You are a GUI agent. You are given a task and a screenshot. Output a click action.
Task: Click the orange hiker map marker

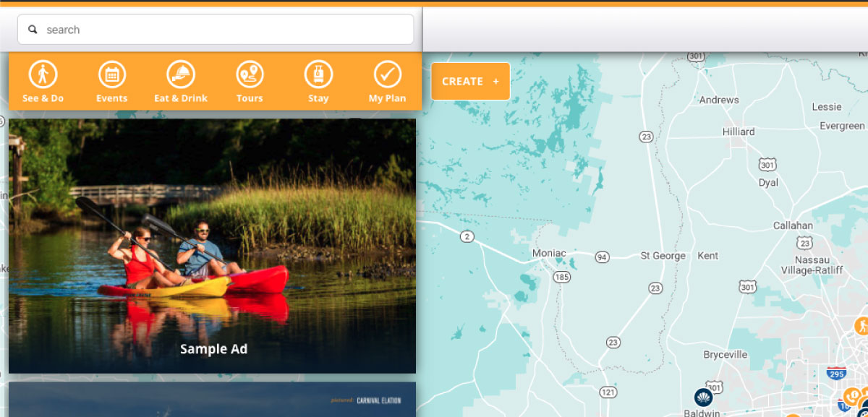click(861, 325)
